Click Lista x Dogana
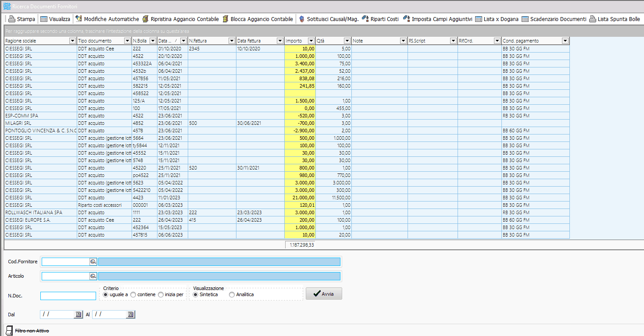 coord(497,19)
